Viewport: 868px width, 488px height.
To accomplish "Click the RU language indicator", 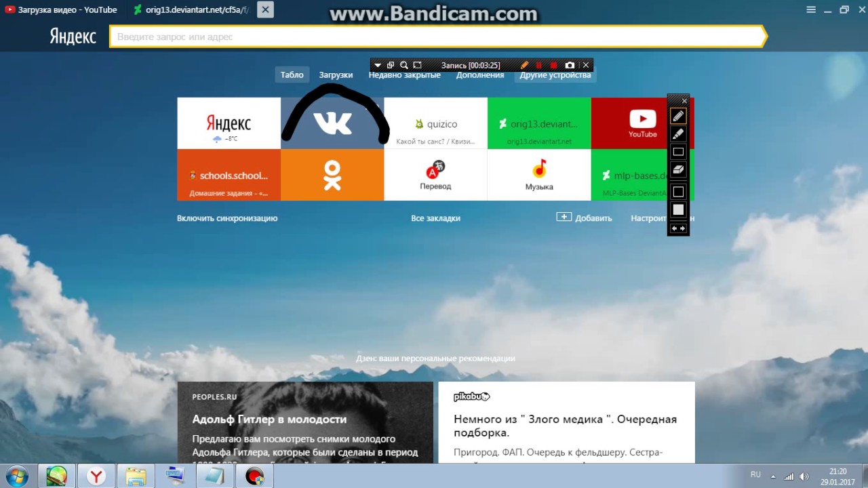I will coord(755,474).
